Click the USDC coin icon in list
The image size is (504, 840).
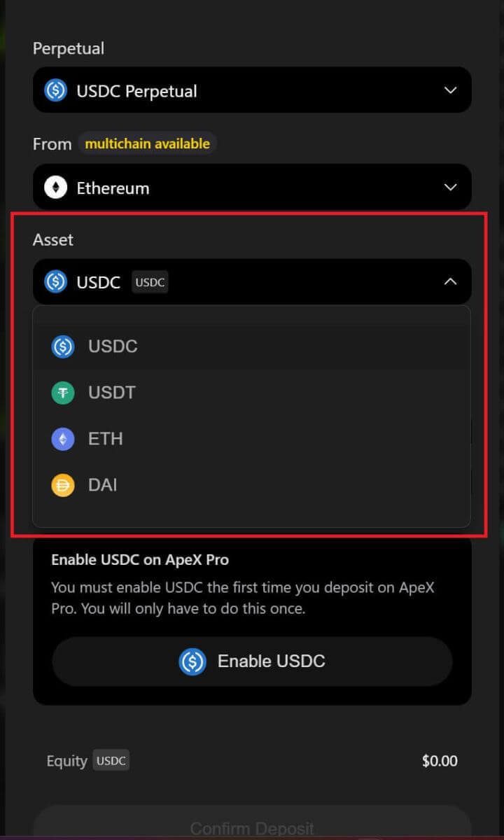[x=63, y=346]
